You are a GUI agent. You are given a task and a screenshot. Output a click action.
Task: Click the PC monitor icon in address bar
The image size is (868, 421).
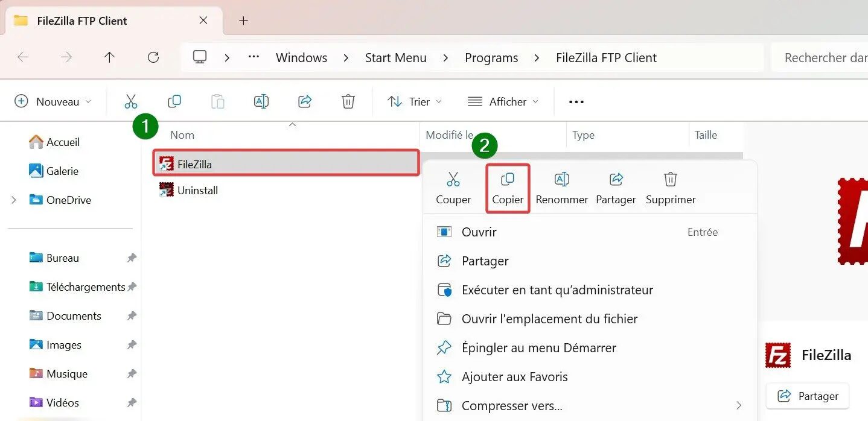[200, 57]
